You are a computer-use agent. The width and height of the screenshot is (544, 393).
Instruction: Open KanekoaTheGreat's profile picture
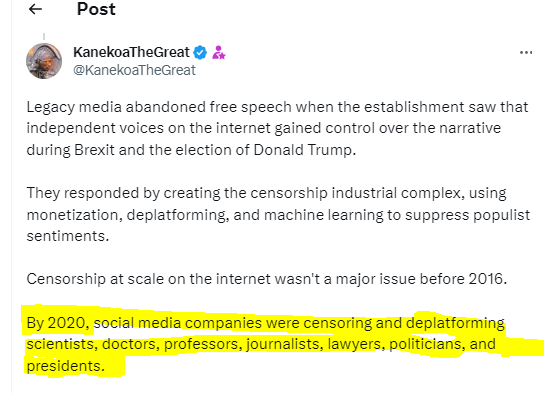[x=44, y=61]
